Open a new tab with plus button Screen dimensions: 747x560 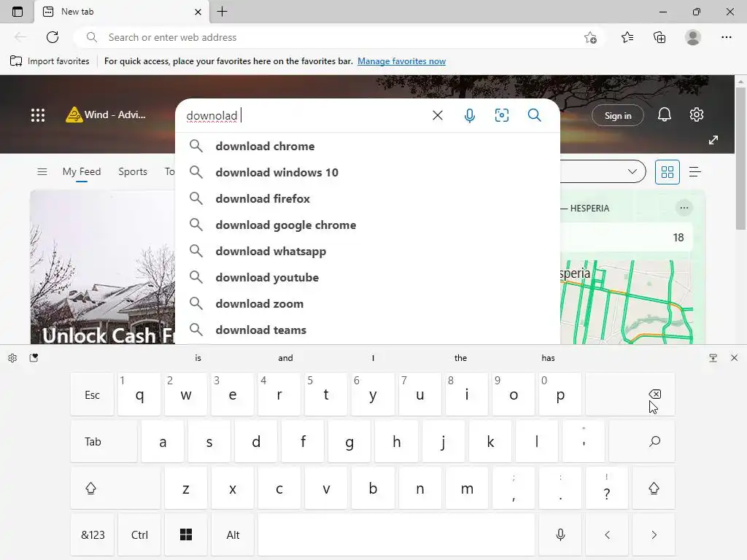[x=222, y=12]
